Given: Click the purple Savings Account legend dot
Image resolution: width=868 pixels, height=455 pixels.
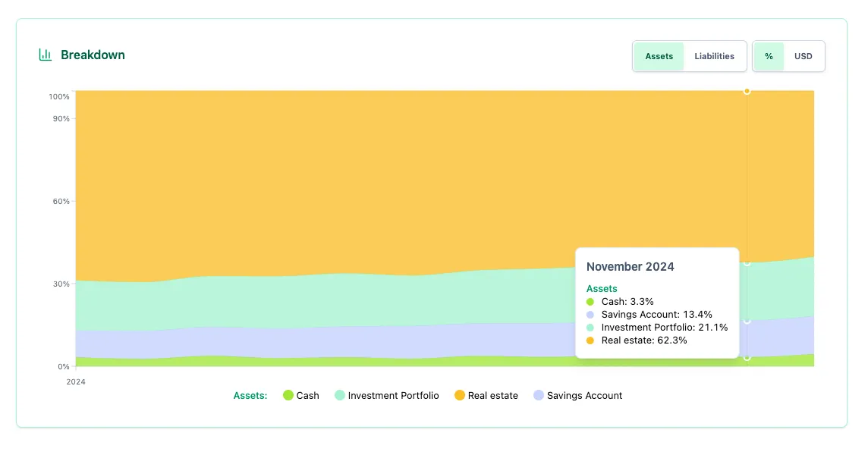Looking at the screenshot, I should pos(537,395).
